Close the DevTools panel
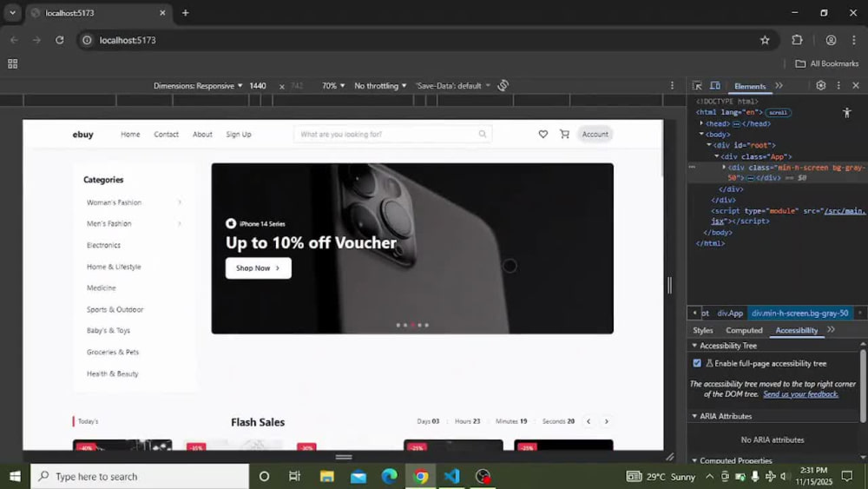This screenshot has height=489, width=868. pos(856,85)
